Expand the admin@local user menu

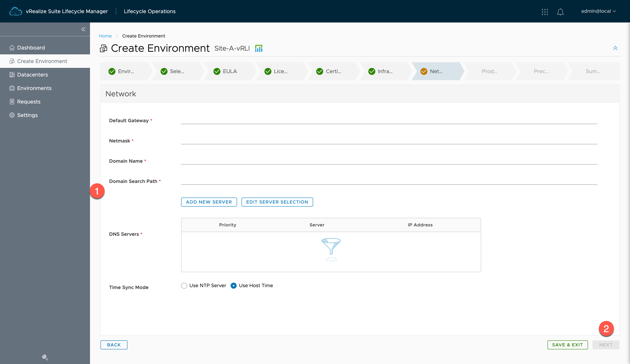click(x=598, y=11)
